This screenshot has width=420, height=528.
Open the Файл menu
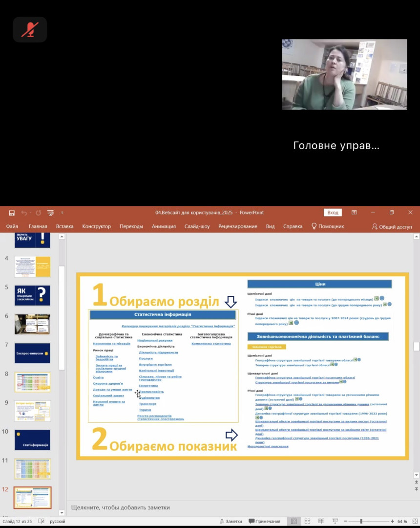tap(12, 226)
